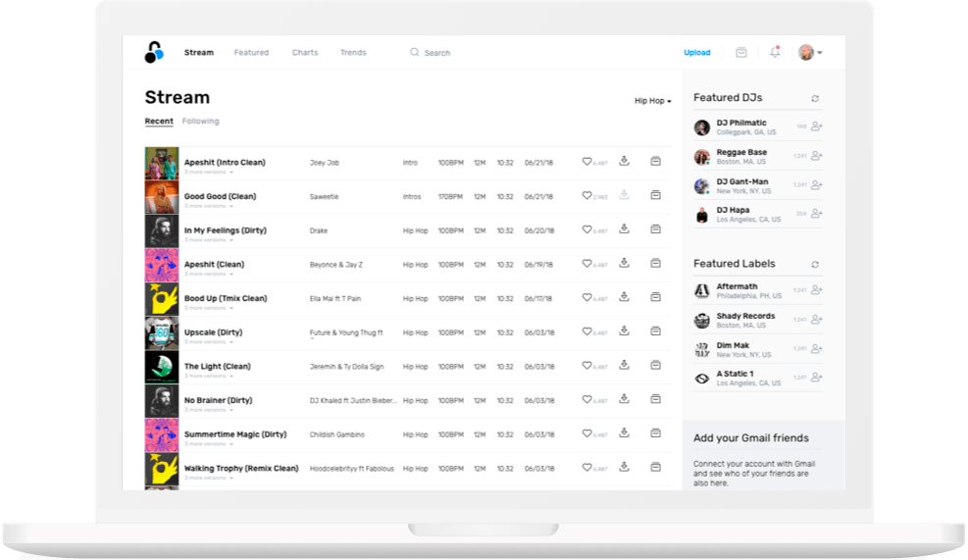Like the Good Good (Clean) track
This screenshot has height=560, width=968.
(x=586, y=196)
